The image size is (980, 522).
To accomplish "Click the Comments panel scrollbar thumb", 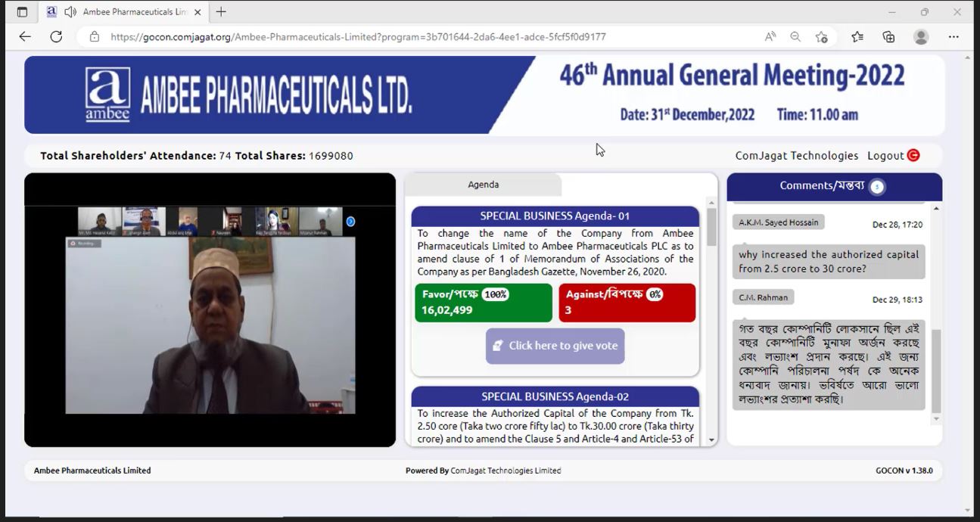I will [x=936, y=371].
